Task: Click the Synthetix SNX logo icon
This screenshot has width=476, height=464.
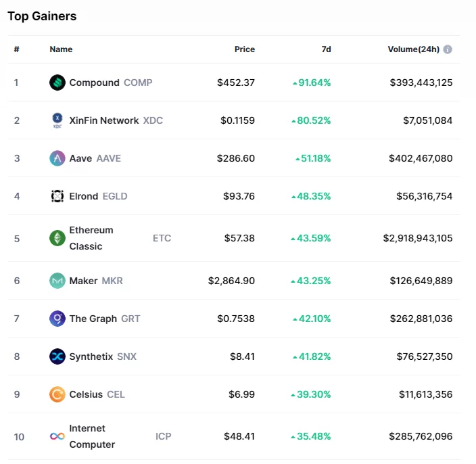Action: coord(57,356)
